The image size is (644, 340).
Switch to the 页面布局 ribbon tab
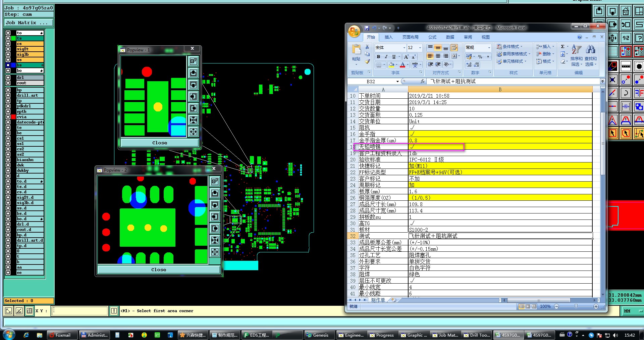click(x=411, y=37)
